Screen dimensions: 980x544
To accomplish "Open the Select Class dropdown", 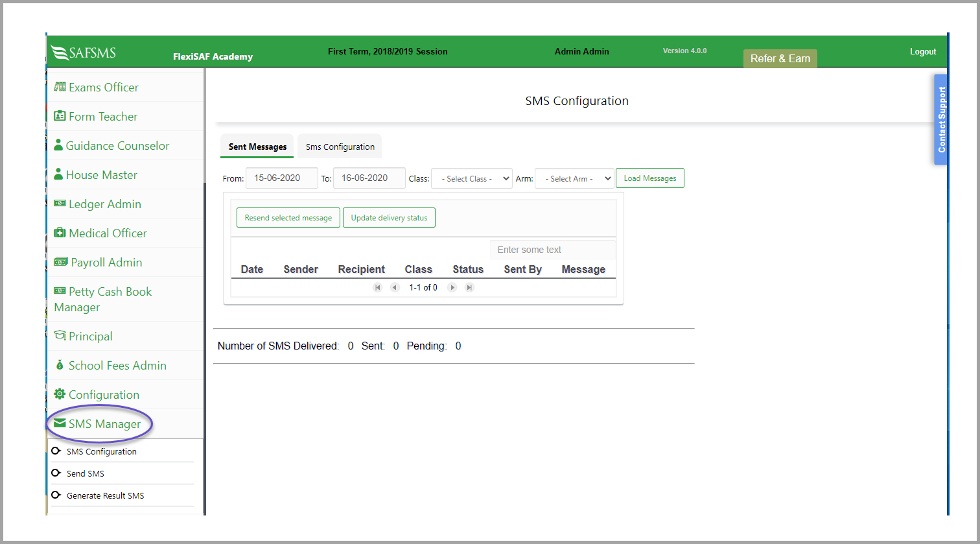I will point(471,178).
